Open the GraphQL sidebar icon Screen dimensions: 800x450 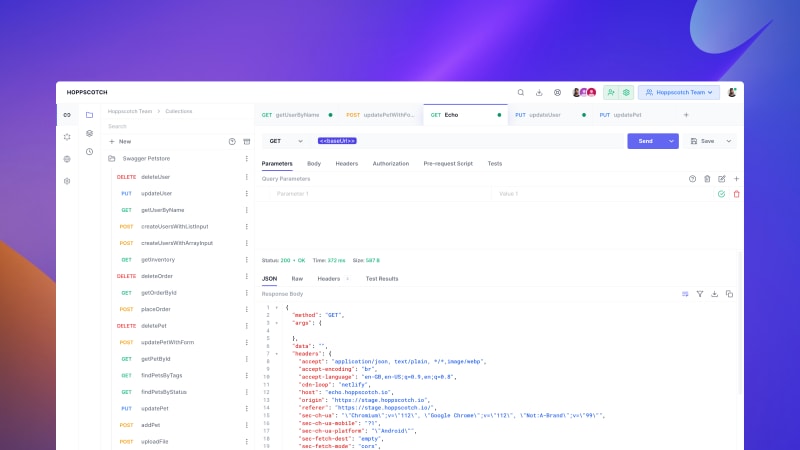click(67, 137)
